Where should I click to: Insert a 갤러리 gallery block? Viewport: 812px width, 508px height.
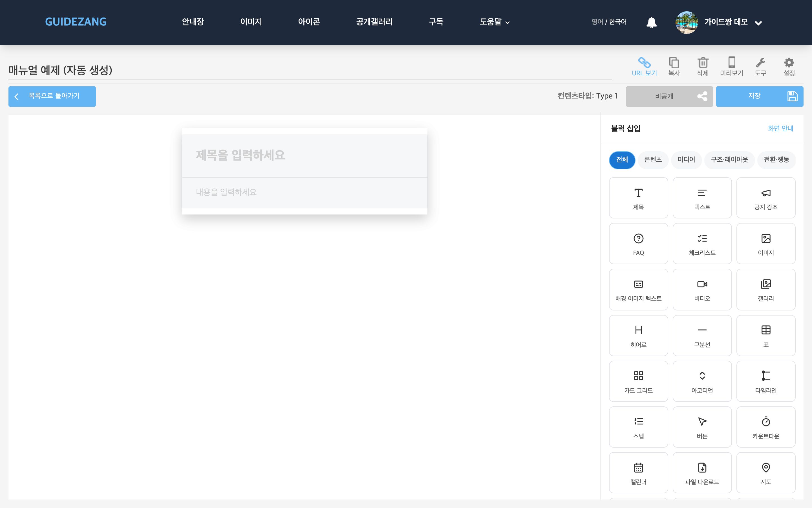point(766,289)
